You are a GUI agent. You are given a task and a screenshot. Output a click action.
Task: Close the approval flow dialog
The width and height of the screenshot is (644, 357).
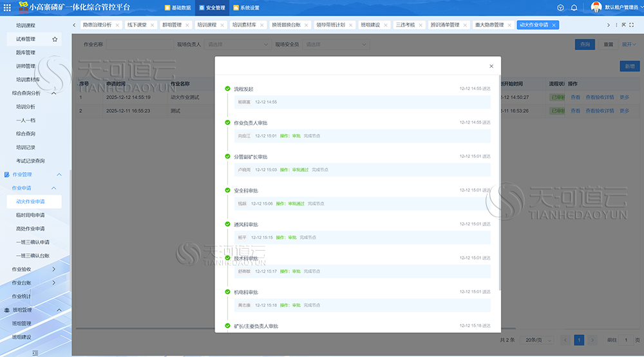point(491,66)
